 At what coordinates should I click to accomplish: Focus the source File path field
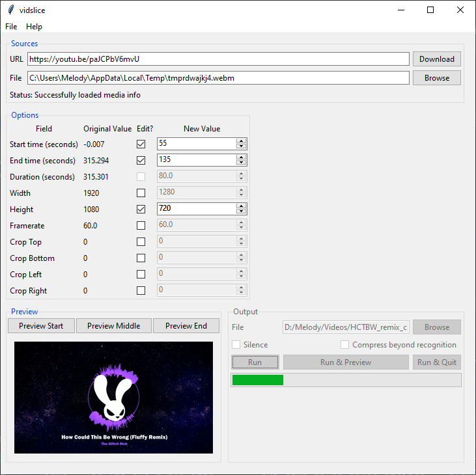218,78
